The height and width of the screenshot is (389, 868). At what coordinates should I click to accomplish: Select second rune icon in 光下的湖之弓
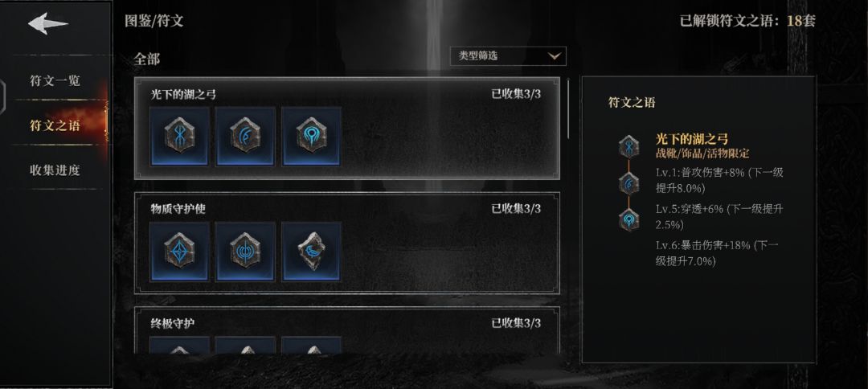point(245,136)
